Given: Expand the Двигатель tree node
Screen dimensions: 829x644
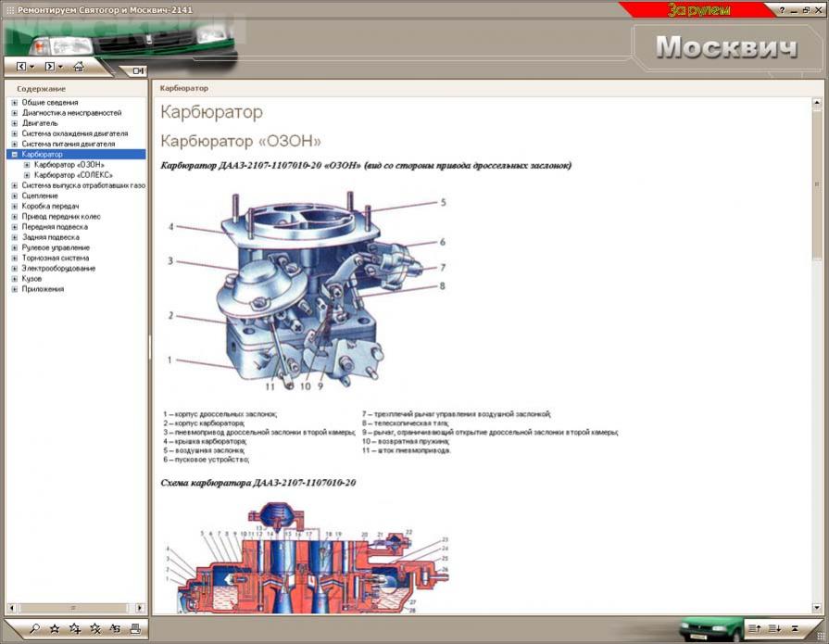Looking at the screenshot, I should [15, 123].
